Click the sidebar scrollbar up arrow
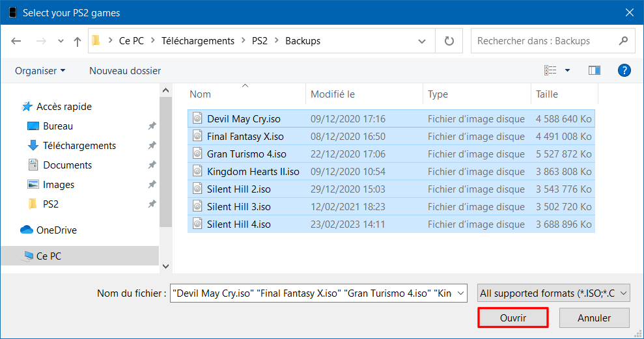644x339 pixels. 165,90
